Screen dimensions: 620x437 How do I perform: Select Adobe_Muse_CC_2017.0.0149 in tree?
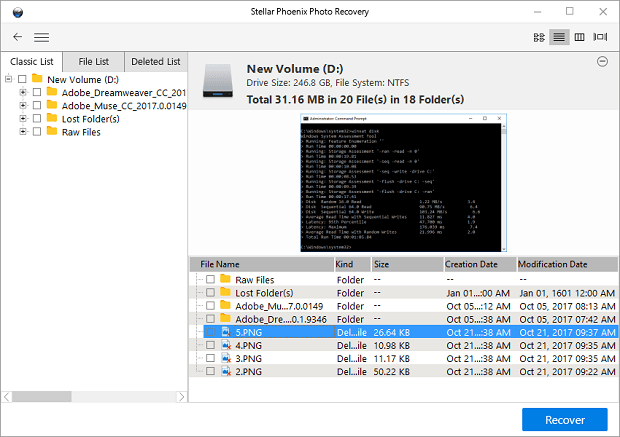[124, 106]
